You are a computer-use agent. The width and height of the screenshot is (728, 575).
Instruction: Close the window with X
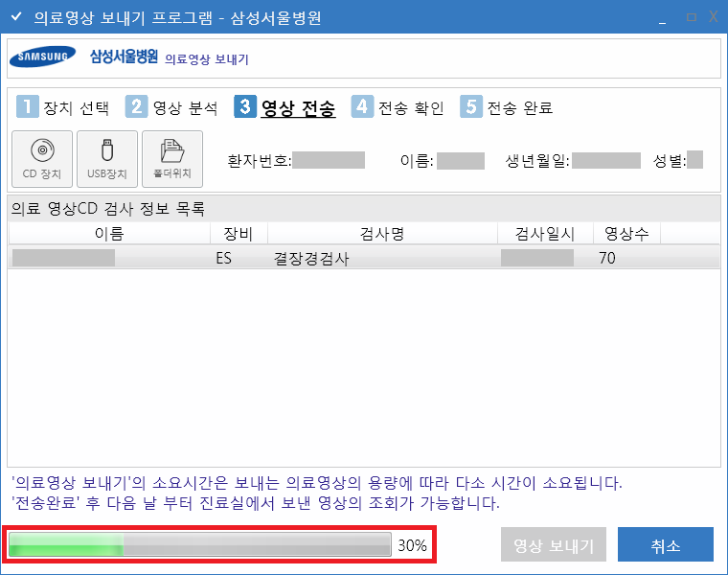point(713,17)
